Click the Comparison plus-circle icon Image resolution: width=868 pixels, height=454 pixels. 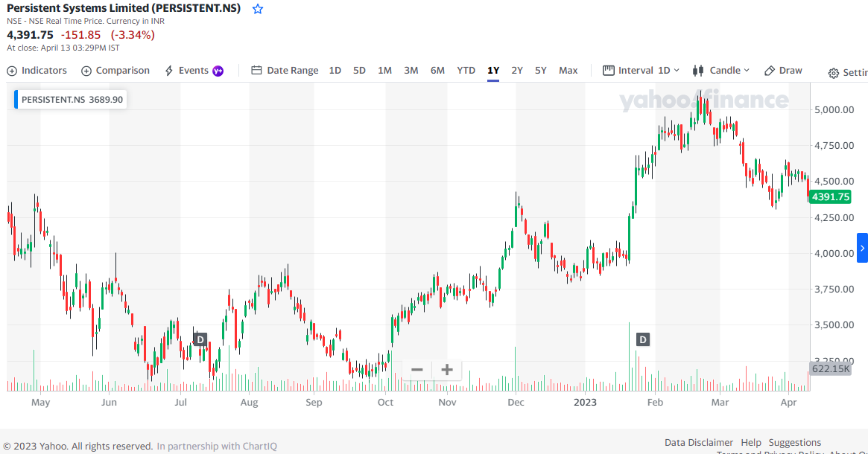click(x=86, y=71)
